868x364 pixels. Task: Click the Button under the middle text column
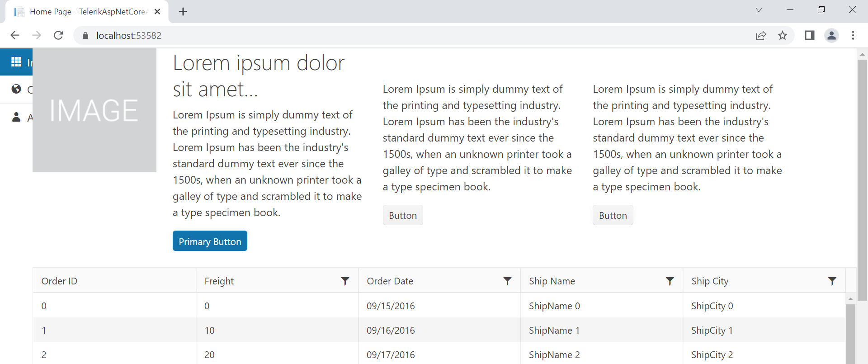(x=403, y=215)
